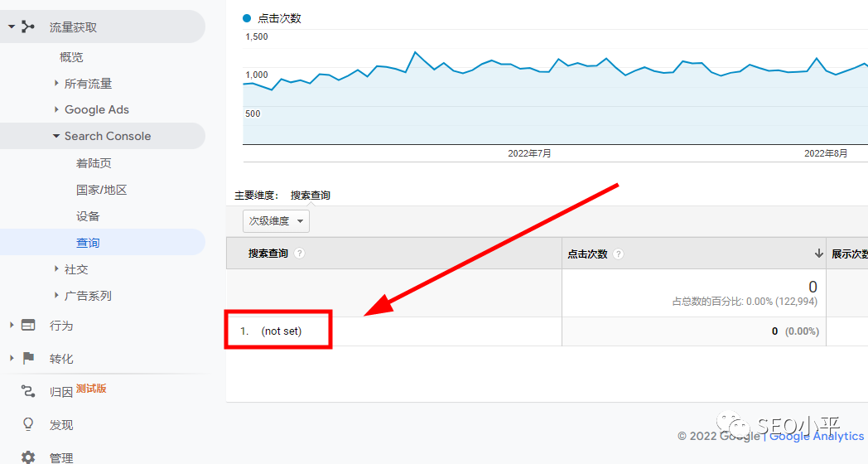Image resolution: width=868 pixels, height=464 pixels.
Task: Click the descending sort arrow in 点击次数
Action: click(x=819, y=254)
